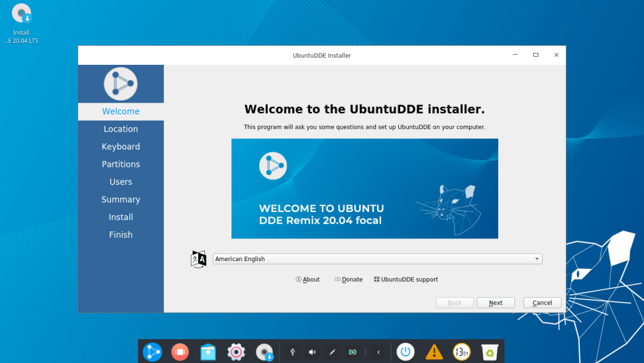
Task: Close the UbuntuDDE Installer window
Action: [556, 55]
